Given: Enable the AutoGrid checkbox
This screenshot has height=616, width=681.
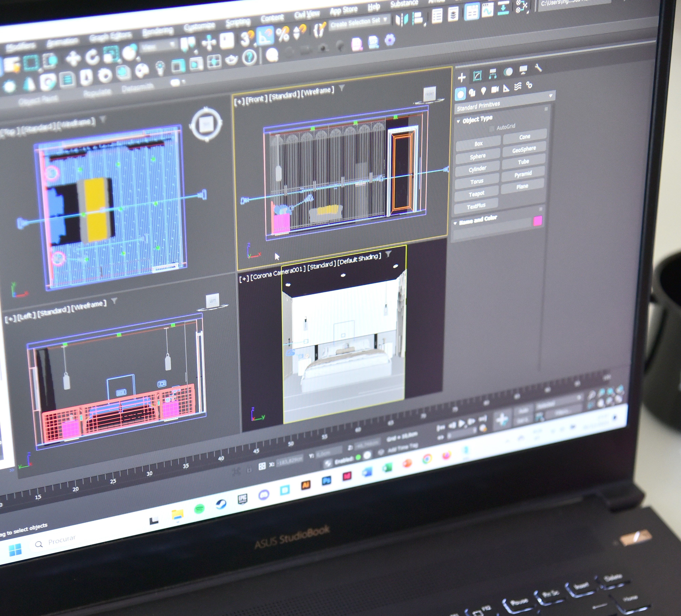Looking at the screenshot, I should point(492,128).
